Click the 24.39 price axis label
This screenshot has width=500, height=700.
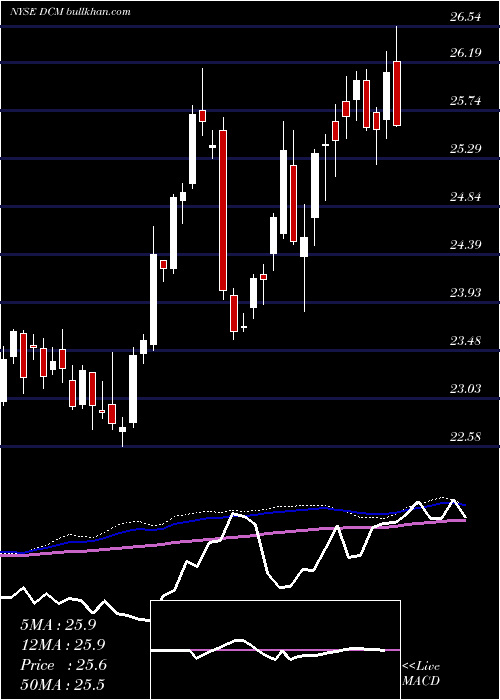[x=466, y=244]
